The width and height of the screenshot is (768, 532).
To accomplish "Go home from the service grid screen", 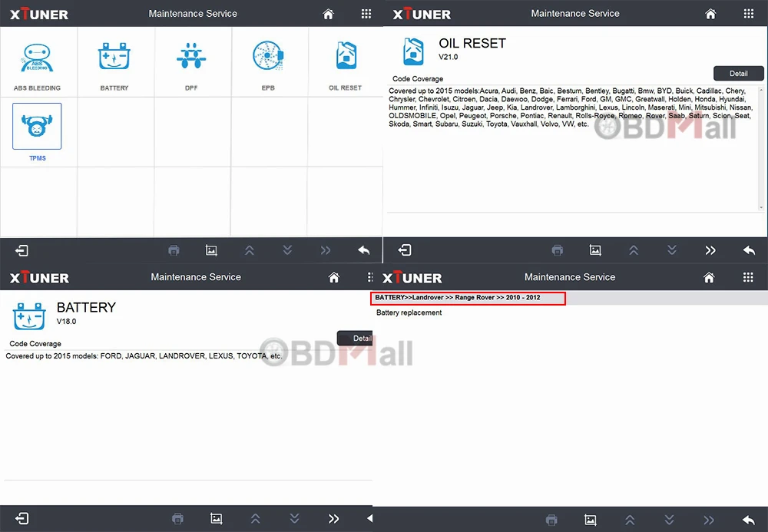I will pyautogui.click(x=328, y=14).
